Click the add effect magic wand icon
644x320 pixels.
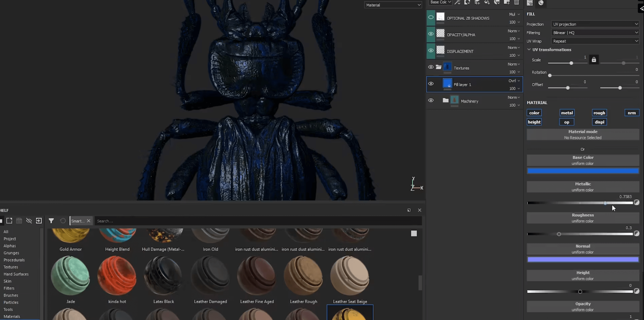457,2
